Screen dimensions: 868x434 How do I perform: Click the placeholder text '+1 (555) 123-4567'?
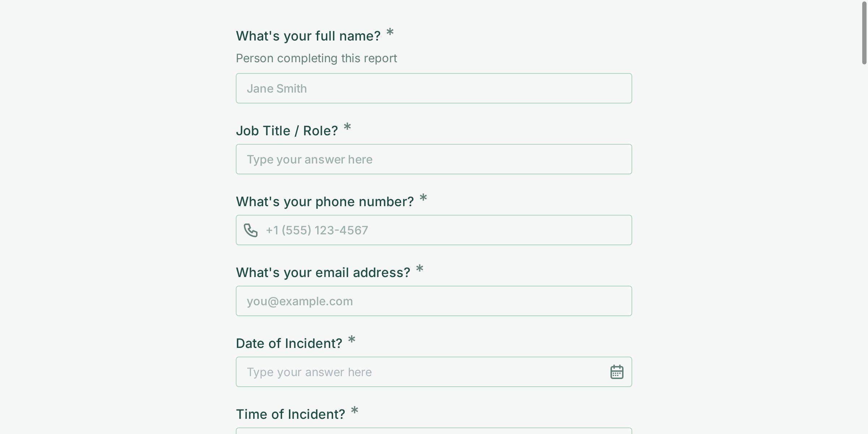(x=316, y=230)
